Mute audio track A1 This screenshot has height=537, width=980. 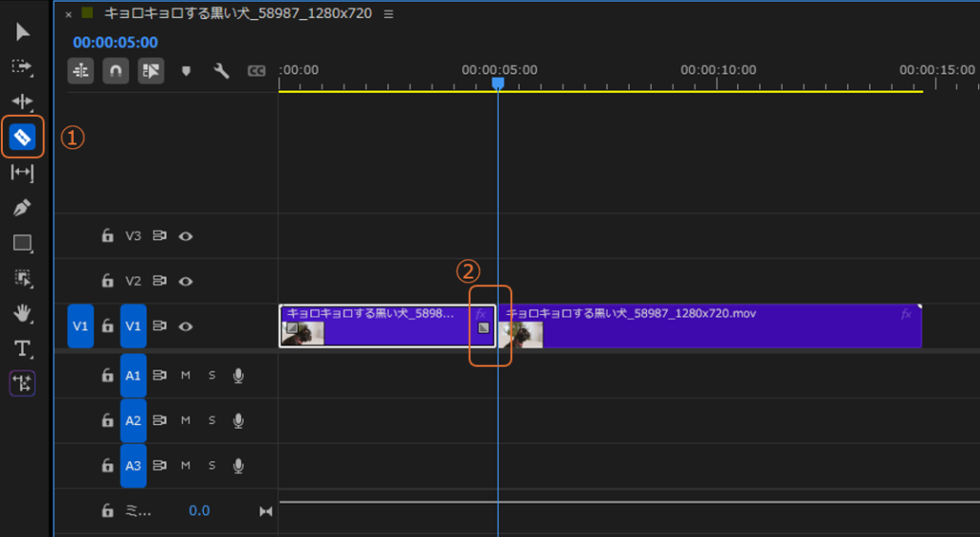[186, 375]
